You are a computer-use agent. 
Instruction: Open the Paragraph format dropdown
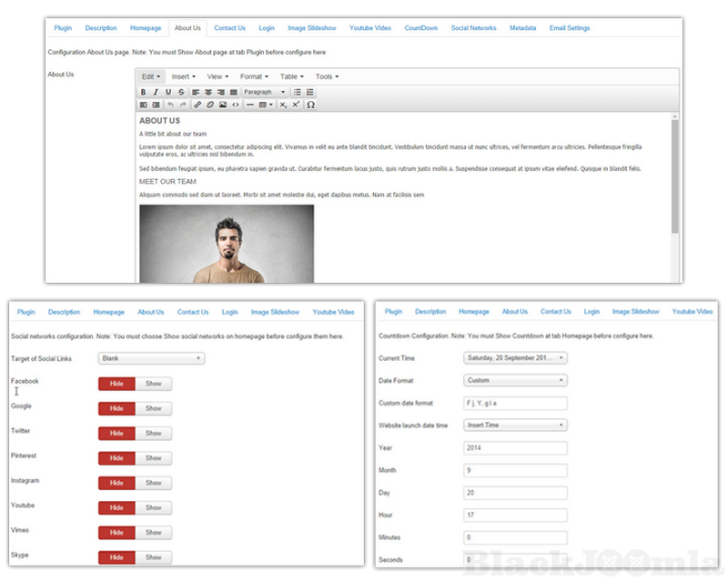click(264, 93)
